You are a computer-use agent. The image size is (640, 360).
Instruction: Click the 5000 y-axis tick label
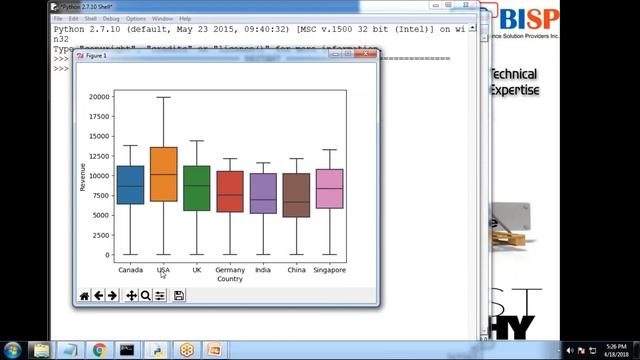click(x=101, y=215)
